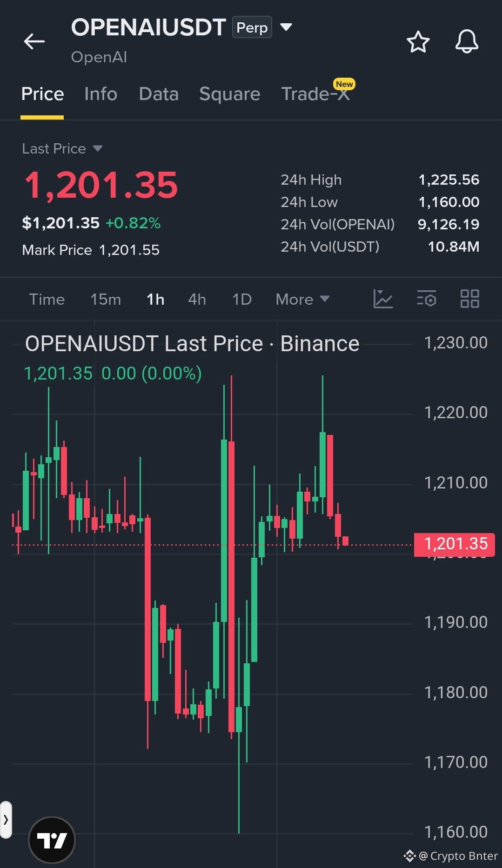
Task: Select the 1h chart interval
Action: (155, 299)
